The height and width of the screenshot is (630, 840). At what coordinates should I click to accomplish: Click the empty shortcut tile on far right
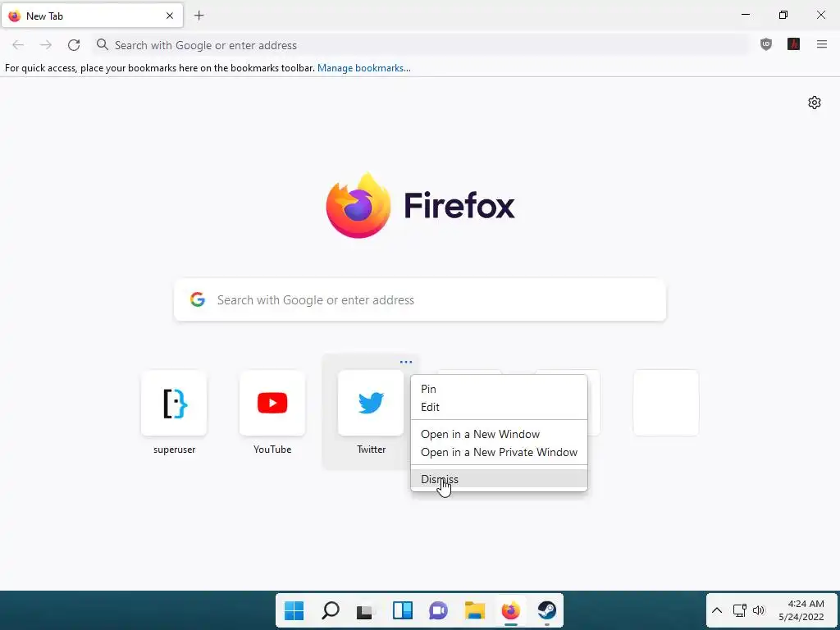[666, 403]
